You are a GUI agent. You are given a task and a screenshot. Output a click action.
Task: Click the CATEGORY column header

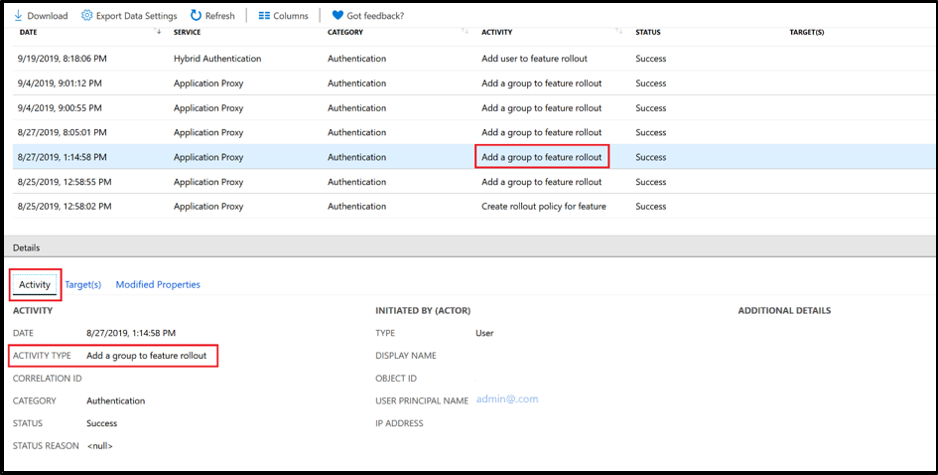345,32
